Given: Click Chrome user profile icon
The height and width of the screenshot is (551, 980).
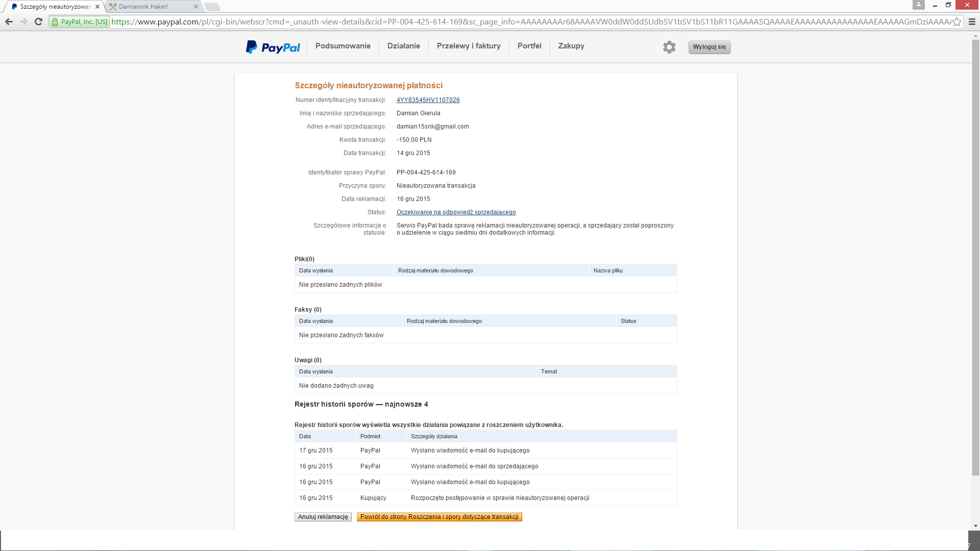Looking at the screenshot, I should 918,5.
